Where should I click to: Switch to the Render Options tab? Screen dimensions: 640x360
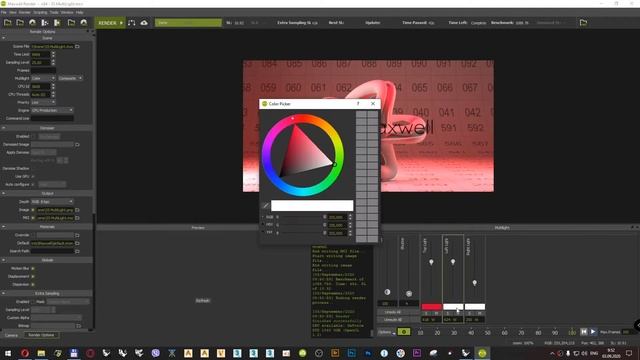pos(42,335)
